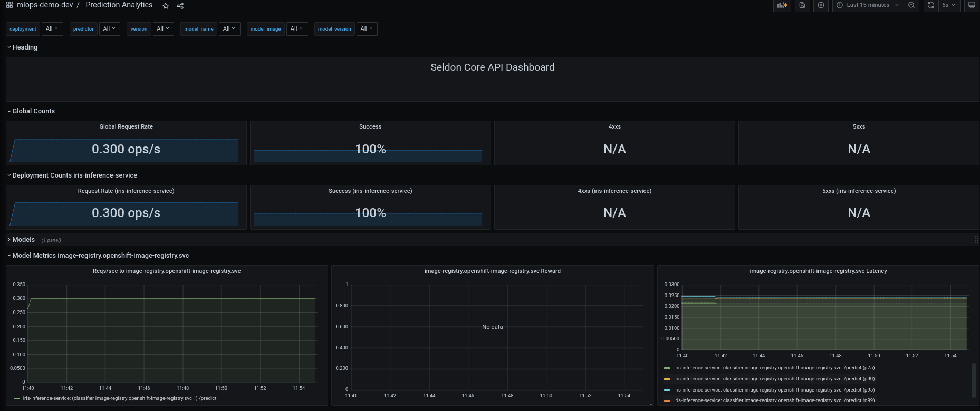This screenshot has height=411, width=980.
Task: Open the dashboards grid icon
Action: [9, 5]
